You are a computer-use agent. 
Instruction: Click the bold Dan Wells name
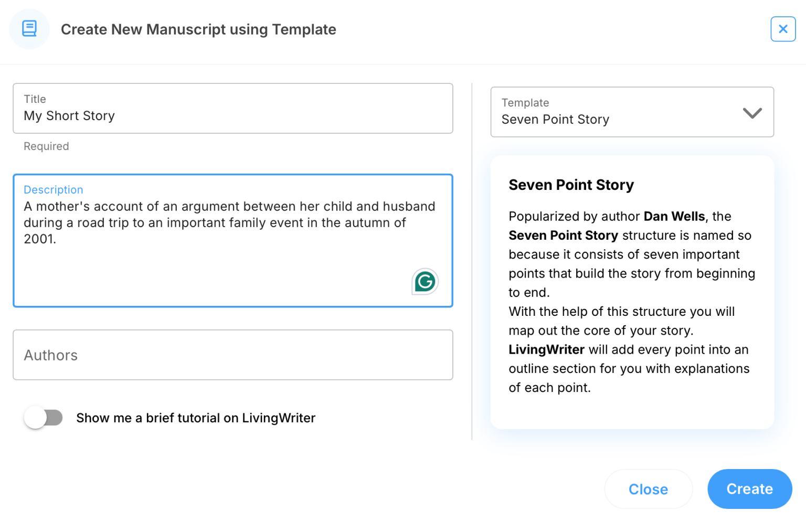(x=674, y=217)
